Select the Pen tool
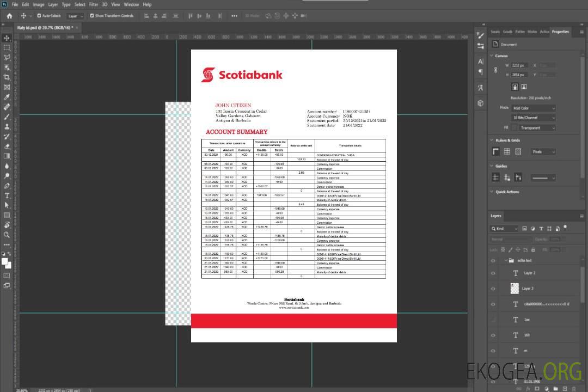Image resolution: width=588 pixels, height=392 pixels. (x=7, y=186)
